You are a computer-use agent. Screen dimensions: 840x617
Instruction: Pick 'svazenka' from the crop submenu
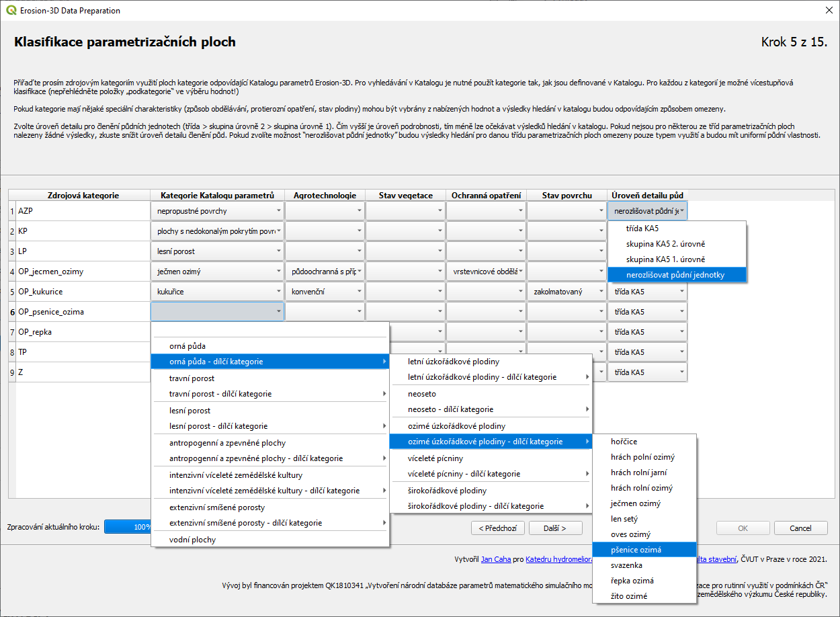pos(645,565)
